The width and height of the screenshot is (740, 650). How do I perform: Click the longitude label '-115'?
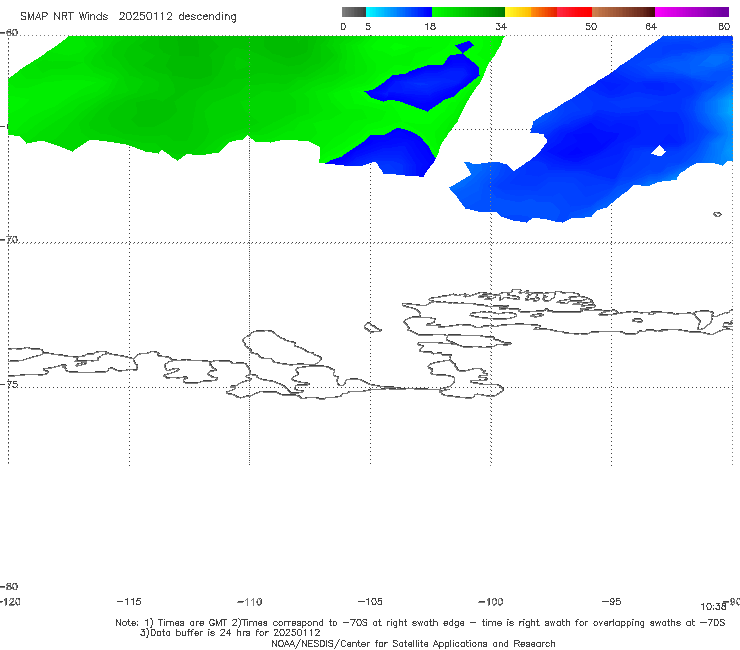[129, 601]
